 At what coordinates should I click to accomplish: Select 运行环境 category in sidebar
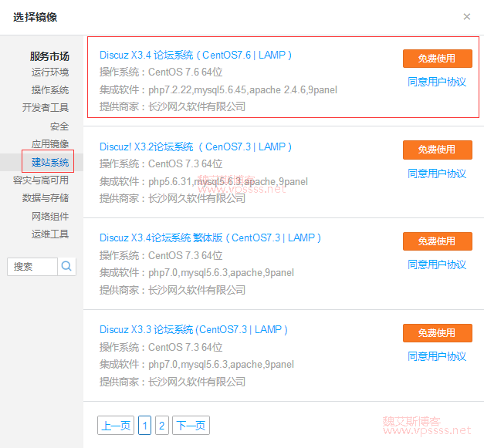[x=50, y=72]
